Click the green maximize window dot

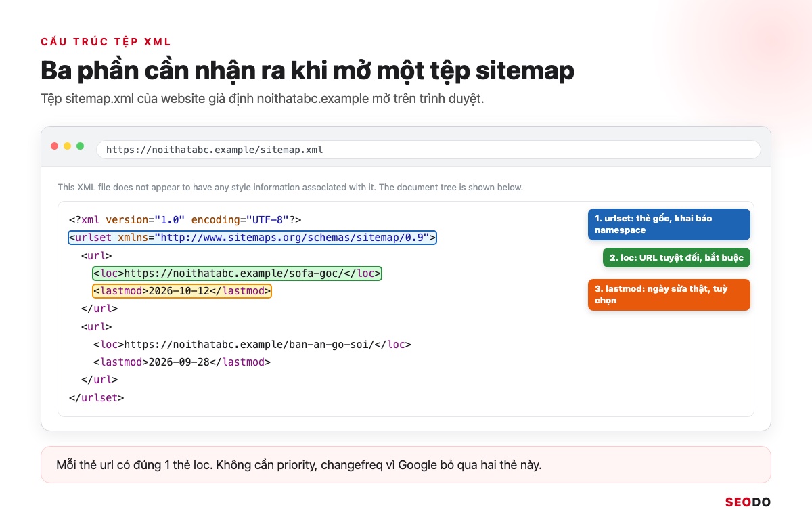(81, 146)
